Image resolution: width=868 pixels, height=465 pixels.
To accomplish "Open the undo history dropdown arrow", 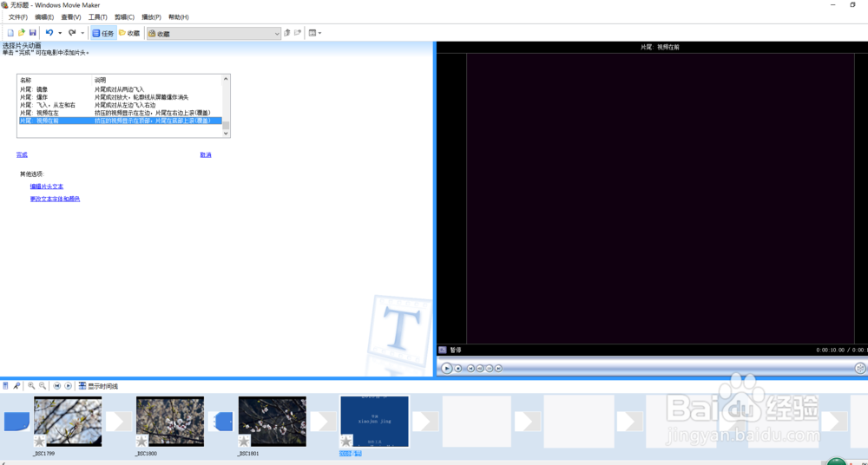I will tap(60, 33).
